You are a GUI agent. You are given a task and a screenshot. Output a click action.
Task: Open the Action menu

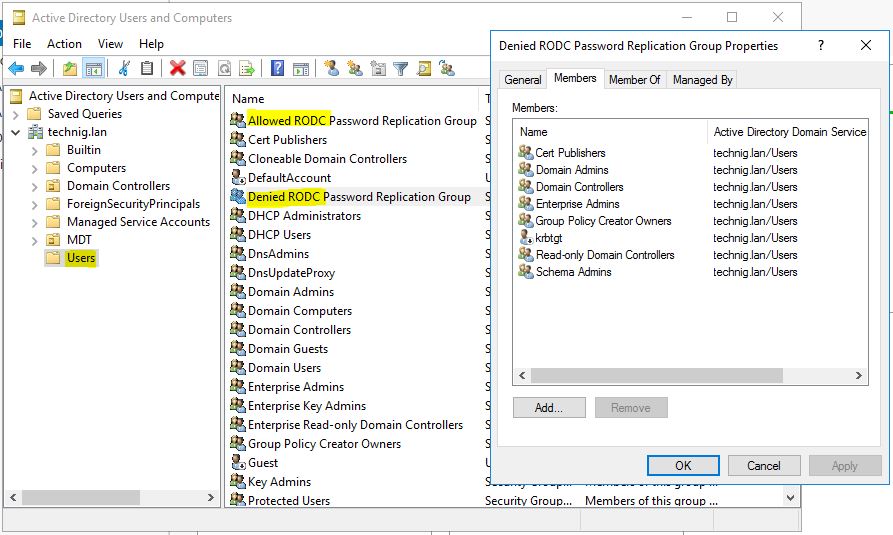(x=64, y=44)
